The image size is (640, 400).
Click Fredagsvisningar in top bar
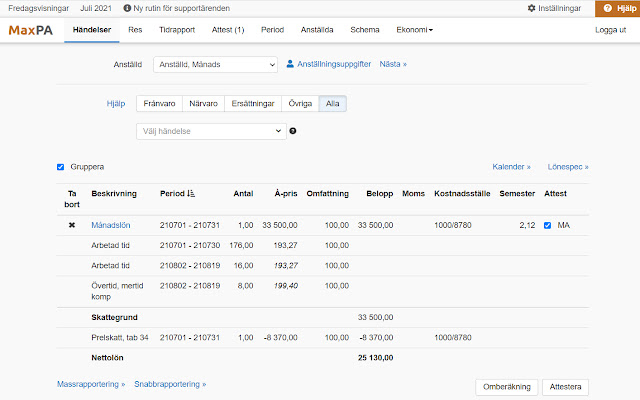pyautogui.click(x=38, y=8)
